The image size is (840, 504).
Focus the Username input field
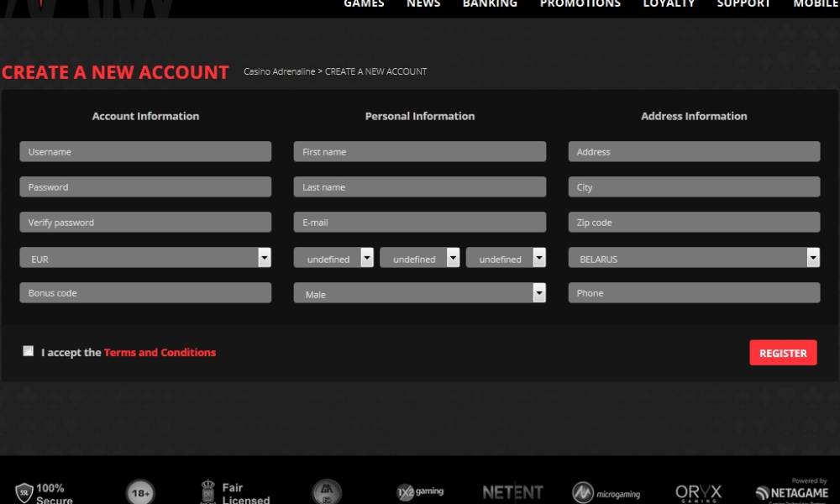tap(145, 152)
